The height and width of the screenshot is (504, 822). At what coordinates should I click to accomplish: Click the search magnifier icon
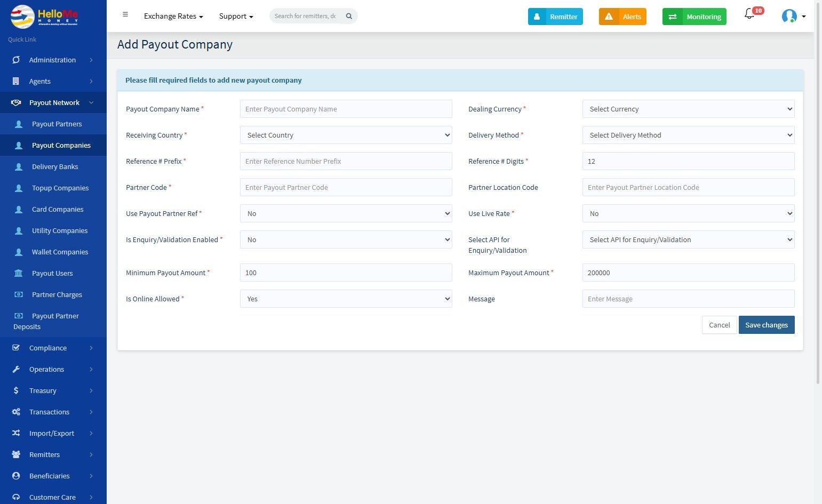tap(349, 16)
